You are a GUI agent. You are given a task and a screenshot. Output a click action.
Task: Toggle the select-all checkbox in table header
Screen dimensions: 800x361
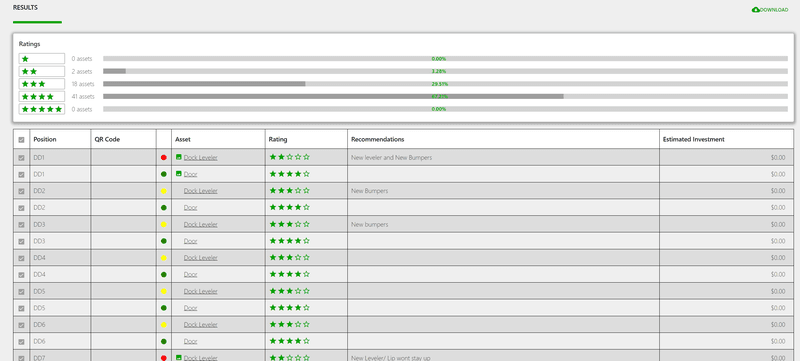[x=21, y=140]
